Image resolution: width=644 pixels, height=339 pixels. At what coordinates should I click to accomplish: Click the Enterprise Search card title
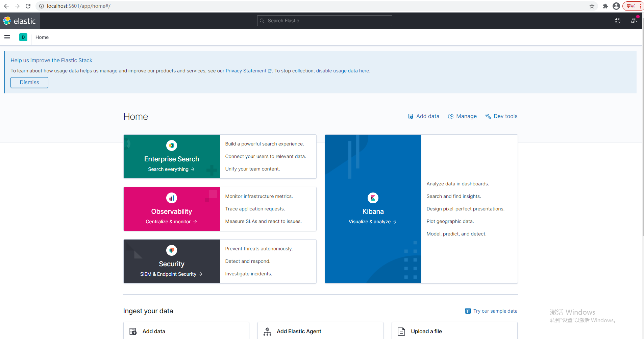tap(172, 159)
